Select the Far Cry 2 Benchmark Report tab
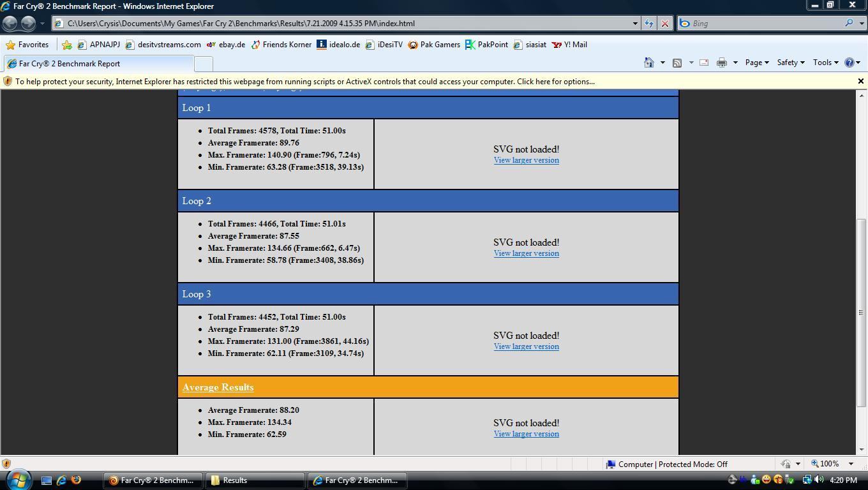 click(98, 64)
